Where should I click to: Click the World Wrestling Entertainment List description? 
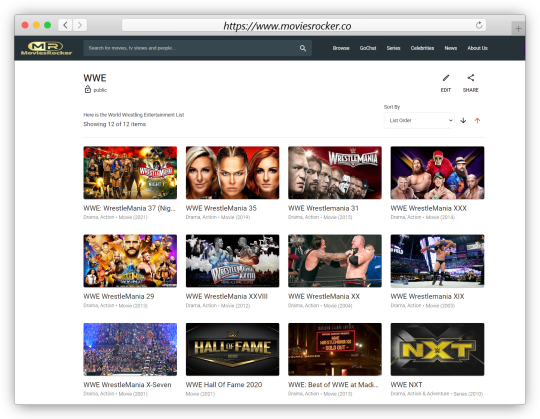pos(134,115)
